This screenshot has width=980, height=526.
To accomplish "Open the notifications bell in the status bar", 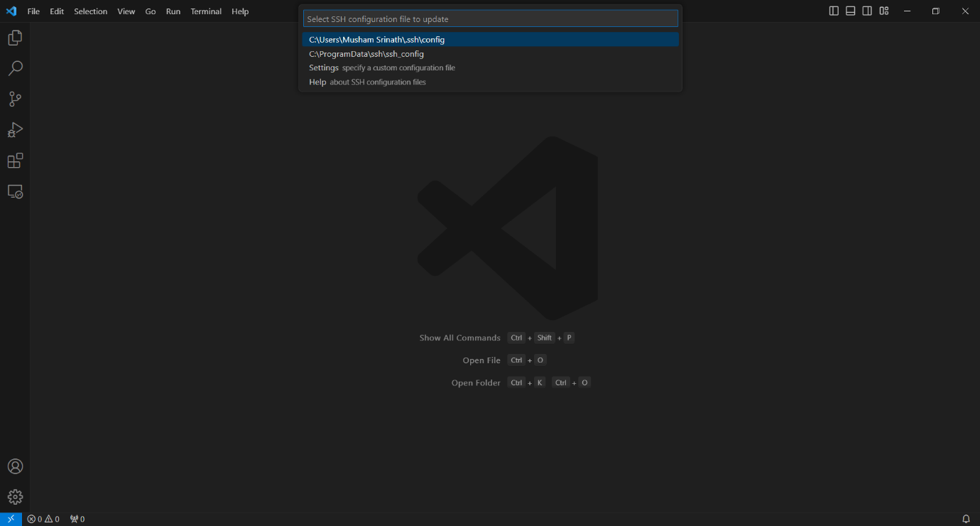I will pyautogui.click(x=966, y=519).
